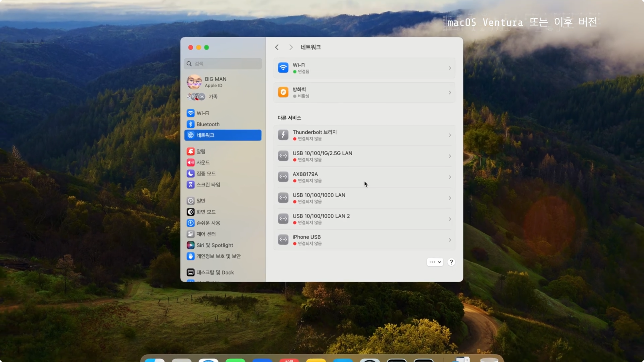Viewport: 644px width, 362px height.
Task: Click the Wi-Fi icon in sidebar
Action: coord(191,113)
